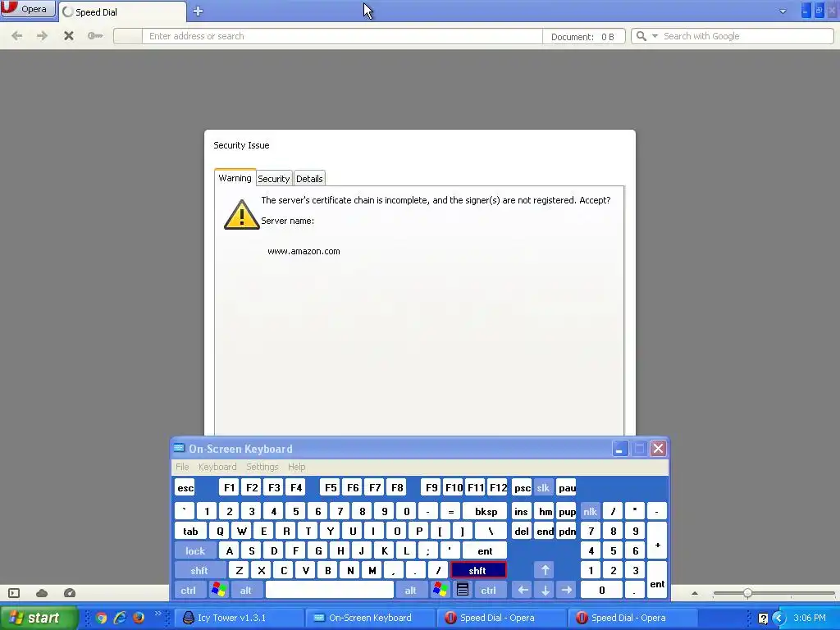Click the left Windows logo key
Viewport: 840px width, 630px height.
point(218,591)
